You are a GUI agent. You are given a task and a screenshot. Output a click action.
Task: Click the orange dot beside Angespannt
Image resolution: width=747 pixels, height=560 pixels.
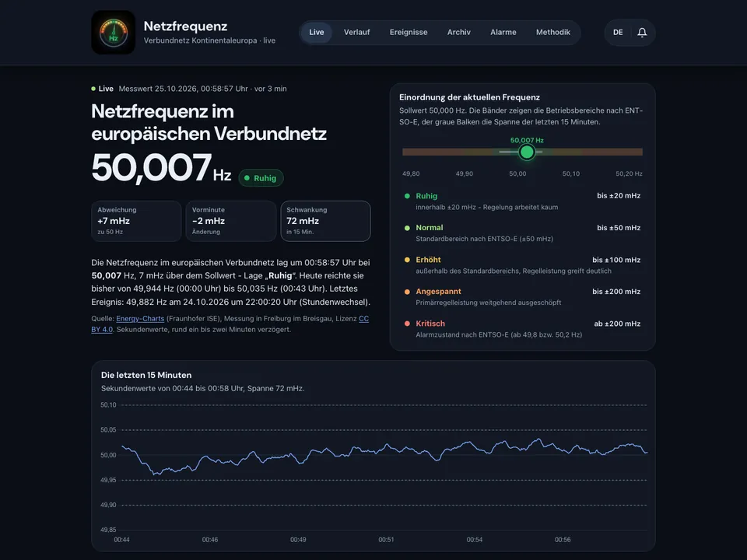point(407,292)
